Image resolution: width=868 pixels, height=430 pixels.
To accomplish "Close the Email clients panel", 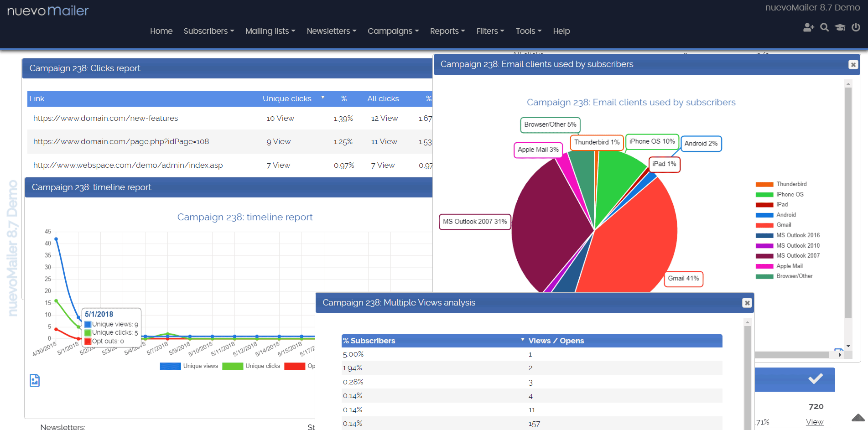I will (853, 65).
